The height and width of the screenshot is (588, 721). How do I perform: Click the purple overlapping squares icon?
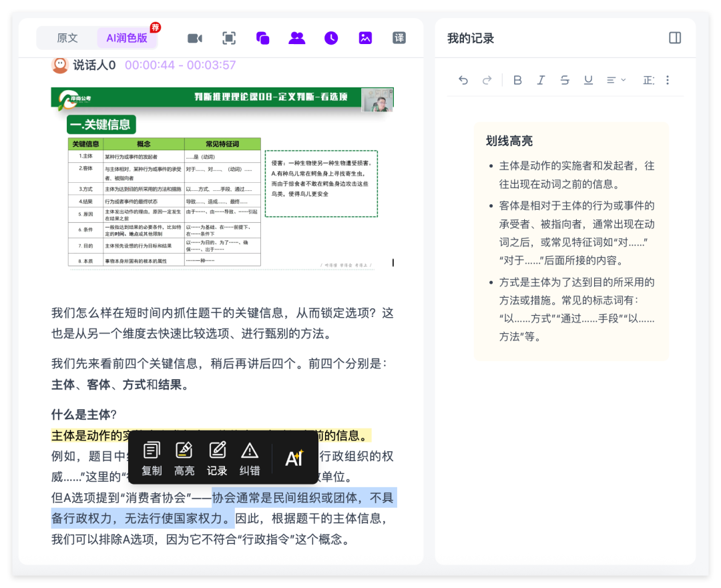pyautogui.click(x=262, y=38)
